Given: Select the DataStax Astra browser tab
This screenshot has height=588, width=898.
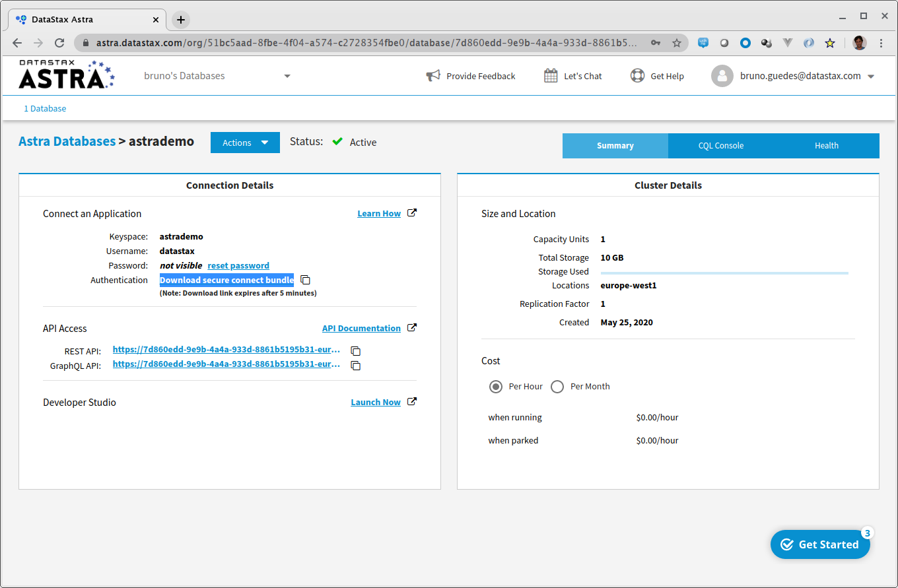Looking at the screenshot, I should (87, 20).
